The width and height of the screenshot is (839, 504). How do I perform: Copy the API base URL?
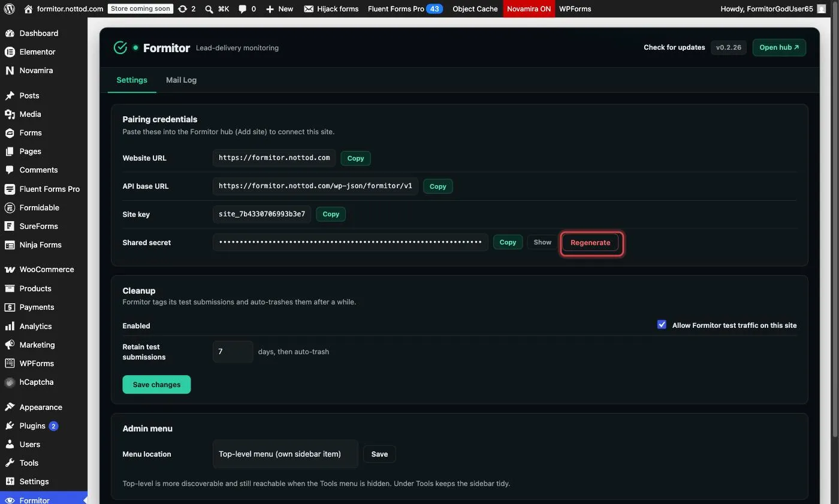click(437, 186)
